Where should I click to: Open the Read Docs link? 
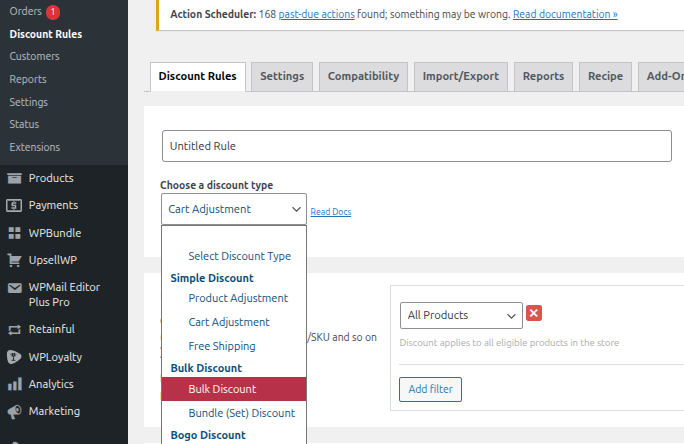[331, 212]
